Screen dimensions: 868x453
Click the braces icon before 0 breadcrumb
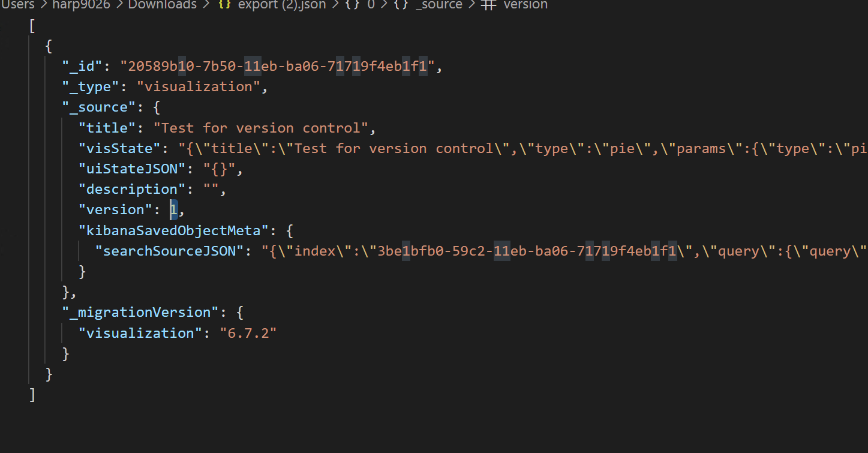click(x=352, y=5)
